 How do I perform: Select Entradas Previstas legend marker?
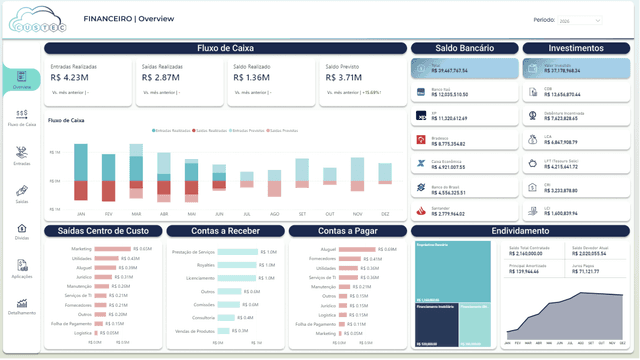click(230, 131)
